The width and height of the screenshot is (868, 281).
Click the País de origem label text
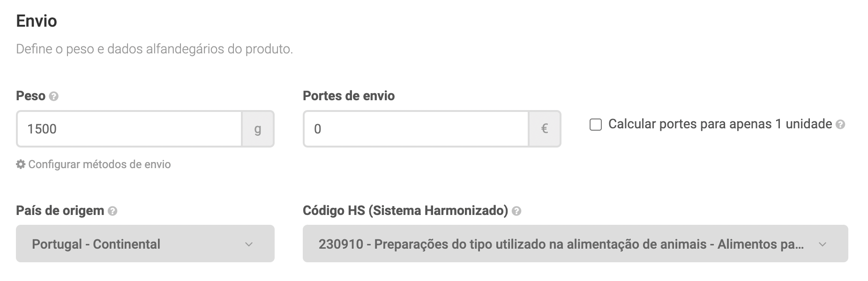click(60, 211)
